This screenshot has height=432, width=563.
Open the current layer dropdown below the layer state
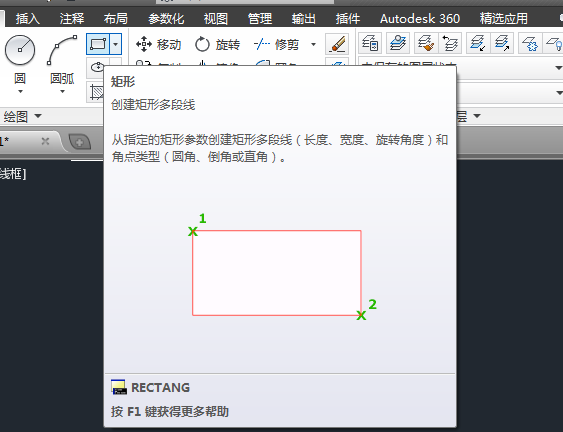coord(558,93)
